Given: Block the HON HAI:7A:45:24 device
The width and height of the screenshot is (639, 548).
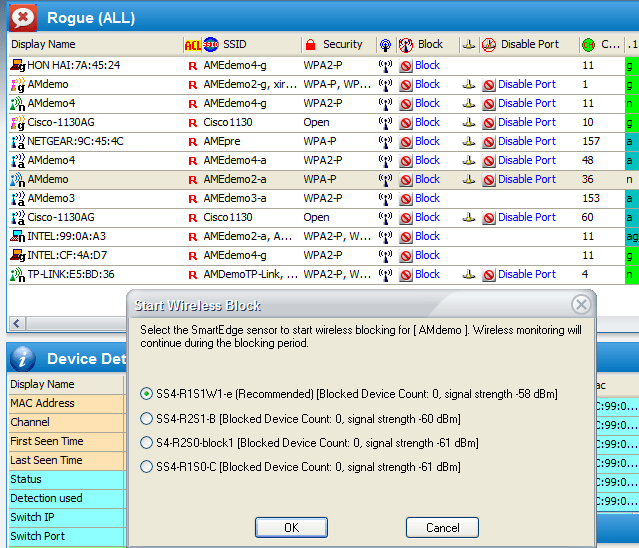Looking at the screenshot, I should click(x=427, y=65).
